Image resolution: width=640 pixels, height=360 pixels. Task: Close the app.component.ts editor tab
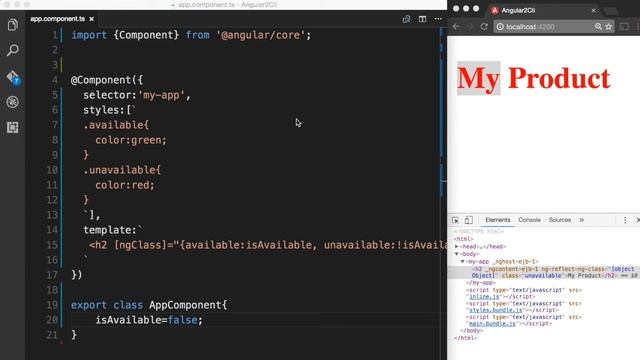pos(91,19)
